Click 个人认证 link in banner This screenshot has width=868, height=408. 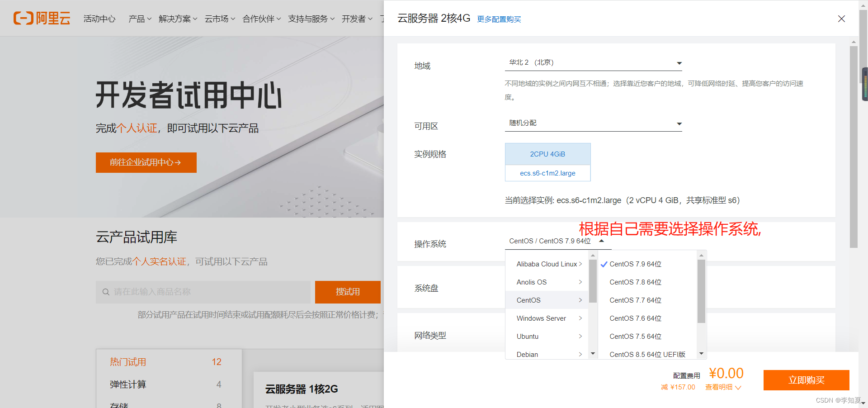tap(137, 128)
